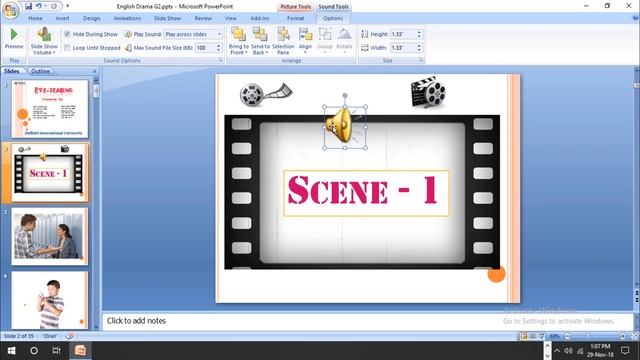
Task: Open Slide Show Volume menu
Action: (x=44, y=41)
